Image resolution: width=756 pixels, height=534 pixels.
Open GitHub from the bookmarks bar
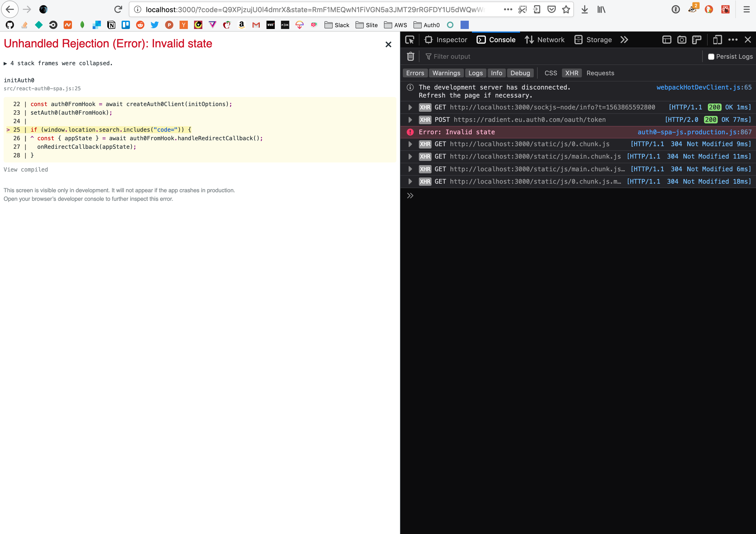tap(10, 25)
